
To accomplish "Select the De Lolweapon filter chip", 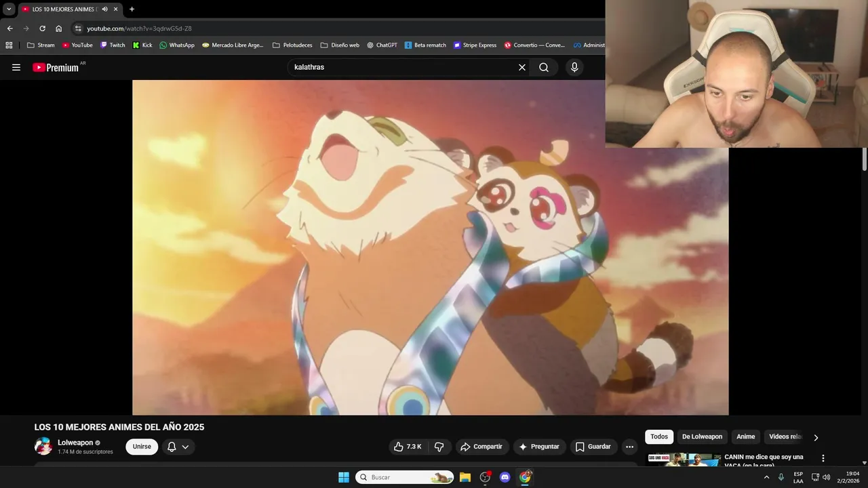I will pyautogui.click(x=702, y=436).
